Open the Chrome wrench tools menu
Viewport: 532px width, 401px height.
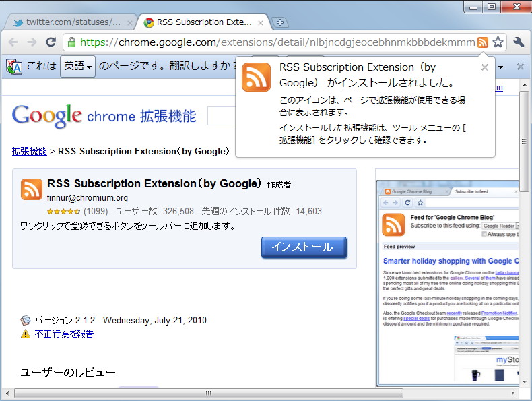pyautogui.click(x=519, y=42)
